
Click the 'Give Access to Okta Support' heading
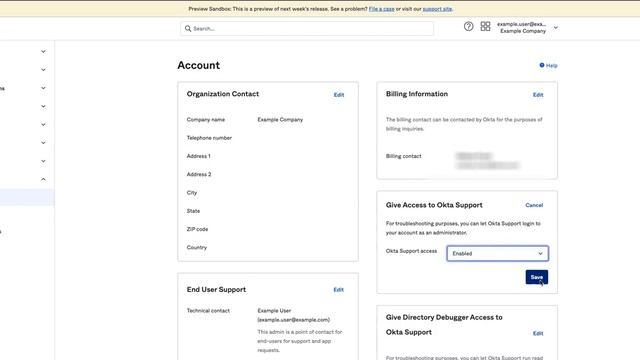point(434,205)
